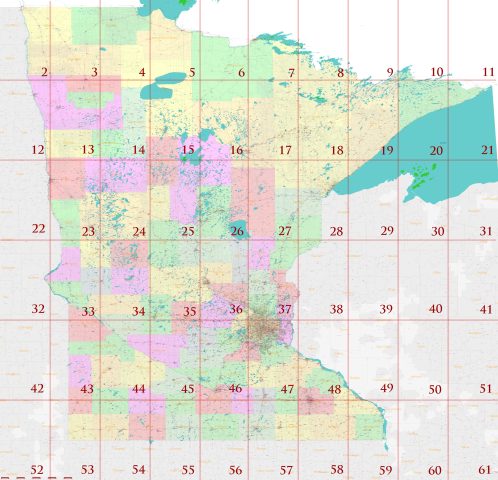The height and width of the screenshot is (480, 498).
Task: Click sheet number 23
Action: 88,231
